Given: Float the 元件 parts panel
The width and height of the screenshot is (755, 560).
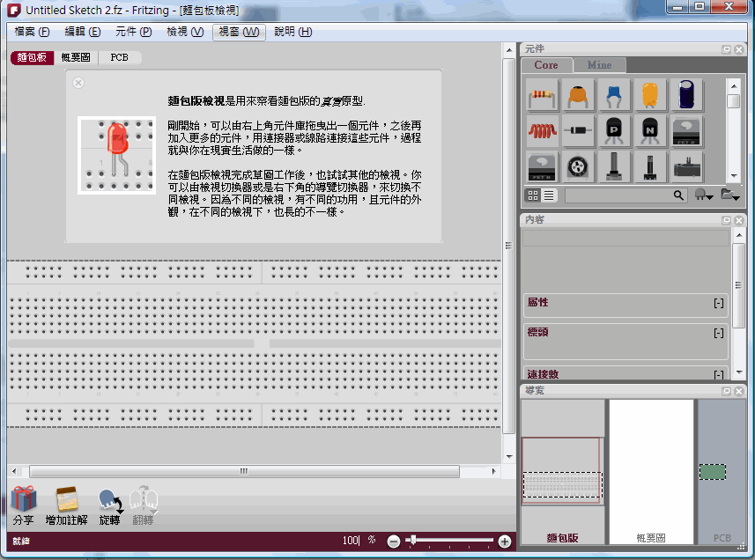Looking at the screenshot, I should 727,49.
